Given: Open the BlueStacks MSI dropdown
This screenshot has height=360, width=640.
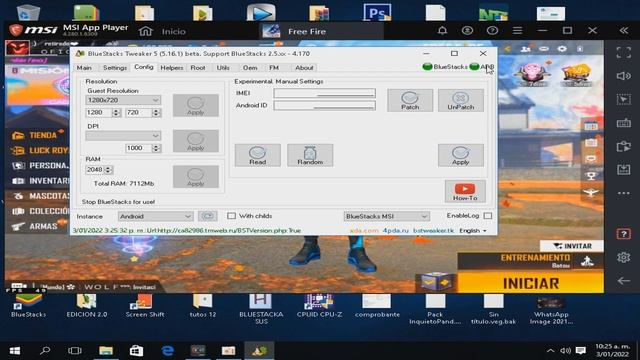Looking at the screenshot, I should tap(386, 216).
